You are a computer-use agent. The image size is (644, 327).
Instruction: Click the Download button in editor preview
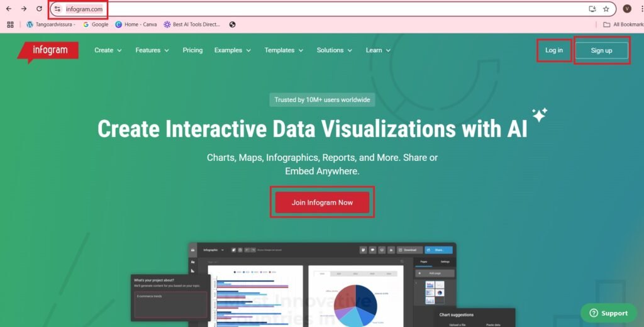click(x=409, y=250)
